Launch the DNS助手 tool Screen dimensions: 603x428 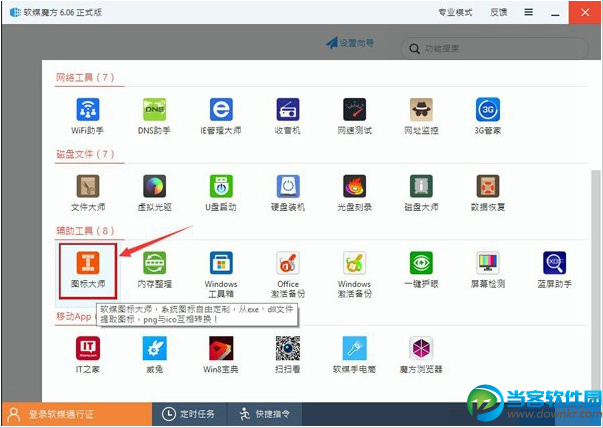(x=154, y=116)
